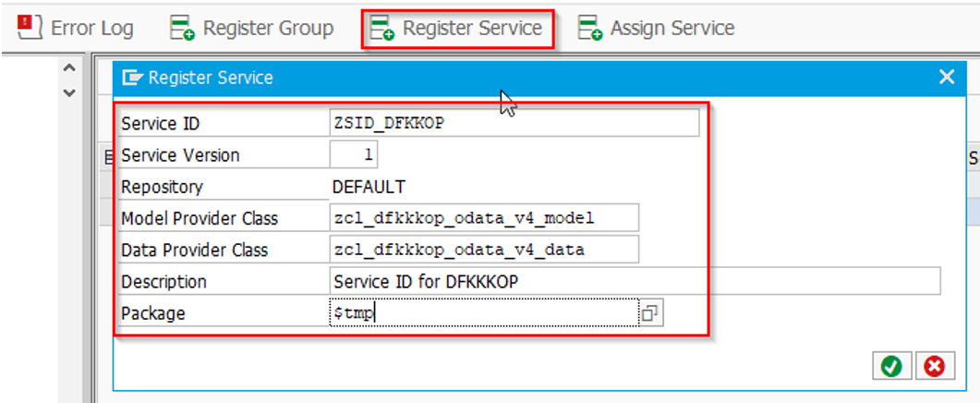Image resolution: width=980 pixels, height=403 pixels.
Task: Edit the Data Provider Class field
Action: click(483, 250)
